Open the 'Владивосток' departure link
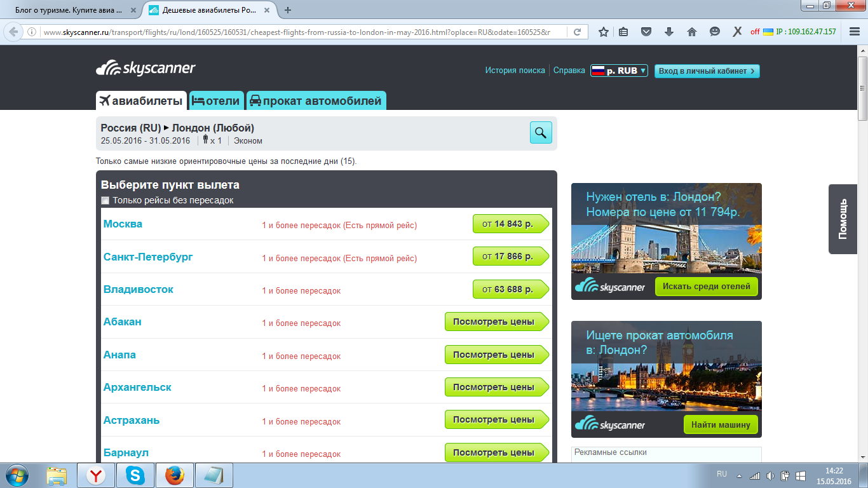The width and height of the screenshot is (868, 488). click(139, 289)
